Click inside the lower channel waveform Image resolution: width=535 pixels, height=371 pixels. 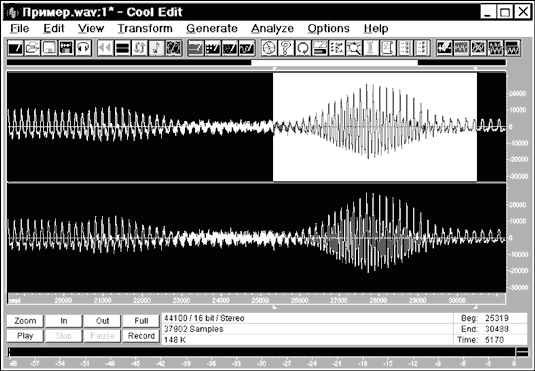(256, 238)
